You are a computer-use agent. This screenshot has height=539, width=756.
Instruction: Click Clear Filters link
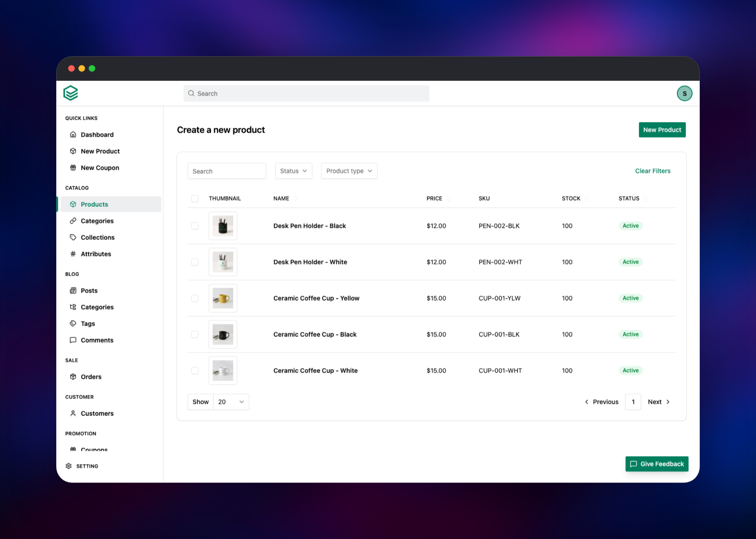pyautogui.click(x=653, y=171)
